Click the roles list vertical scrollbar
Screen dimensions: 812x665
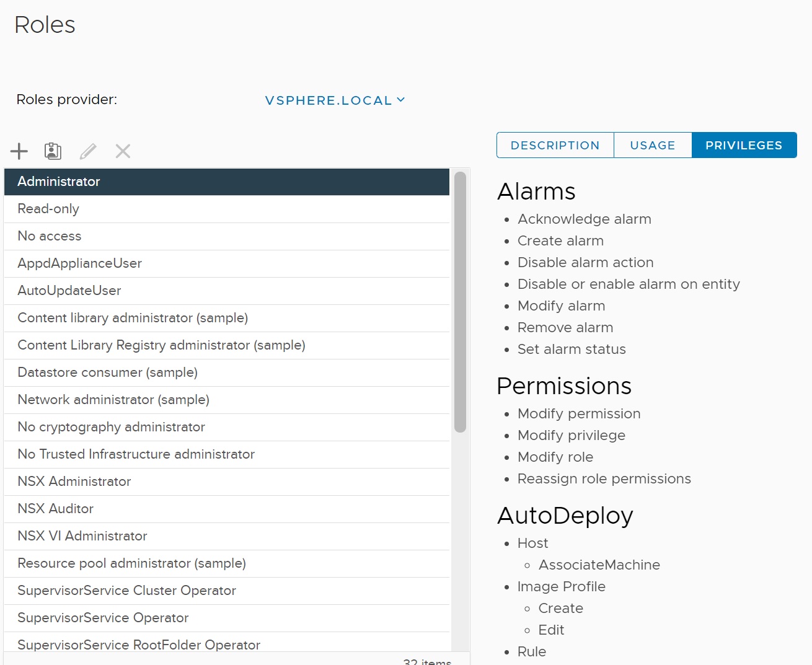pyautogui.click(x=460, y=302)
